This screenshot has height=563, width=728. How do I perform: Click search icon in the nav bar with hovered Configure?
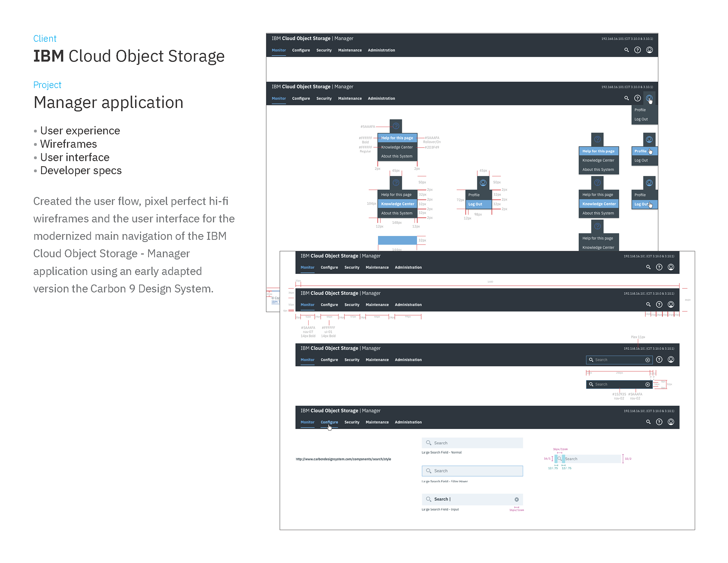click(x=648, y=422)
